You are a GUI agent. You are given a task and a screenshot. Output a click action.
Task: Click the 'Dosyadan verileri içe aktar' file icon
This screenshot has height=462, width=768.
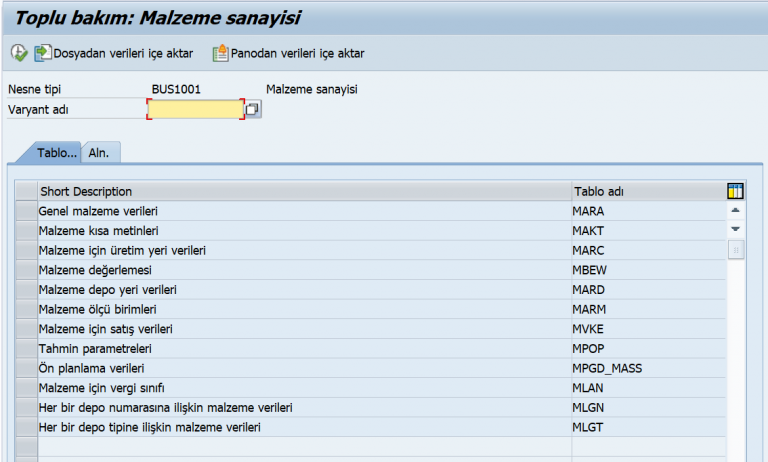43,53
